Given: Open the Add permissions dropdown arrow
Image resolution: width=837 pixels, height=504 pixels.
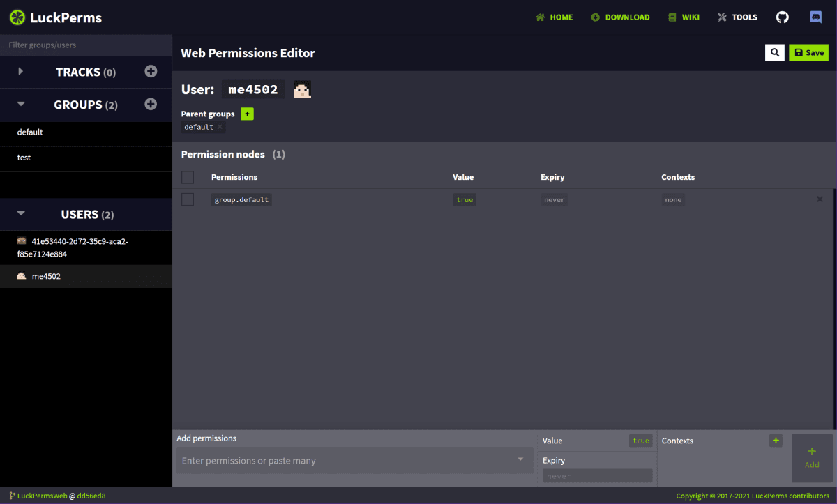Looking at the screenshot, I should coord(520,460).
